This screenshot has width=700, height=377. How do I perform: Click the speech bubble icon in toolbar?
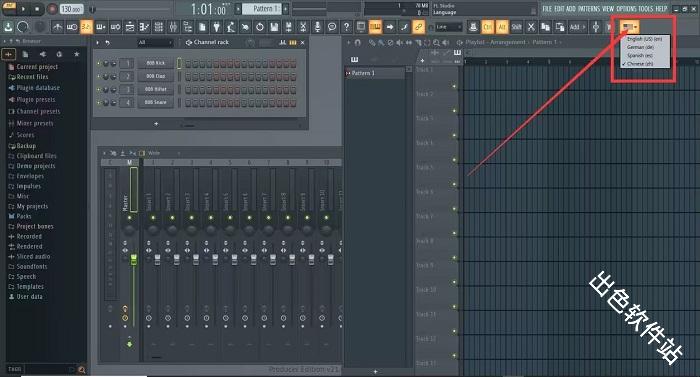coord(332,27)
